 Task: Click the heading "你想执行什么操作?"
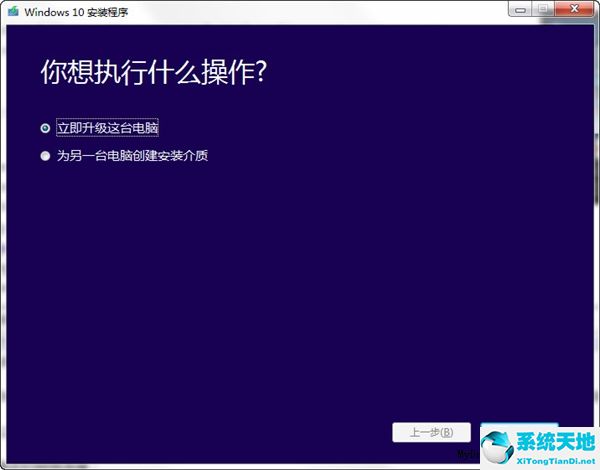[153, 72]
